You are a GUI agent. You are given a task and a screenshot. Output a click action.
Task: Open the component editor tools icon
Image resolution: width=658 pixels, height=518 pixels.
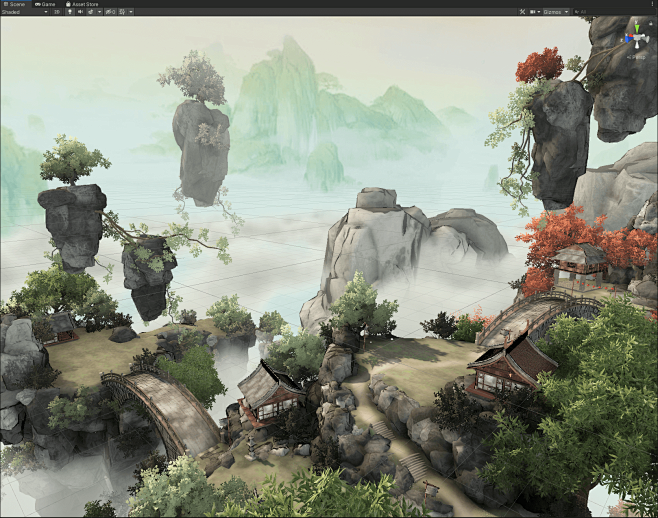pos(522,12)
